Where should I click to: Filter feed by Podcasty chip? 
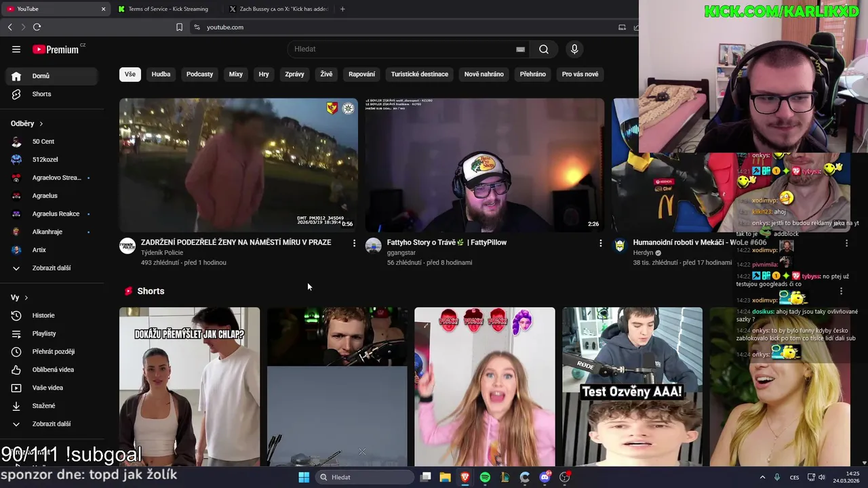pos(199,74)
